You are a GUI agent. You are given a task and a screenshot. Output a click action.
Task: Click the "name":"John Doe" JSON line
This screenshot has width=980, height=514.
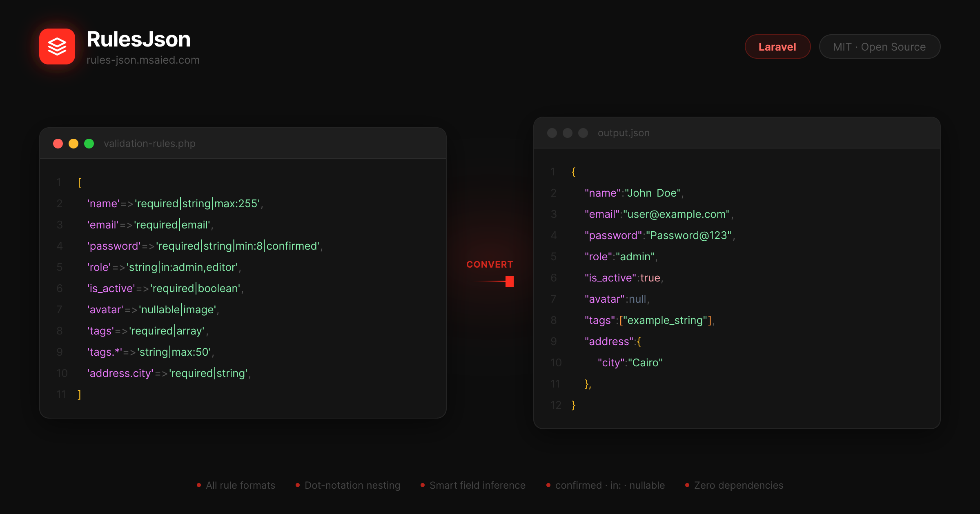pos(634,193)
